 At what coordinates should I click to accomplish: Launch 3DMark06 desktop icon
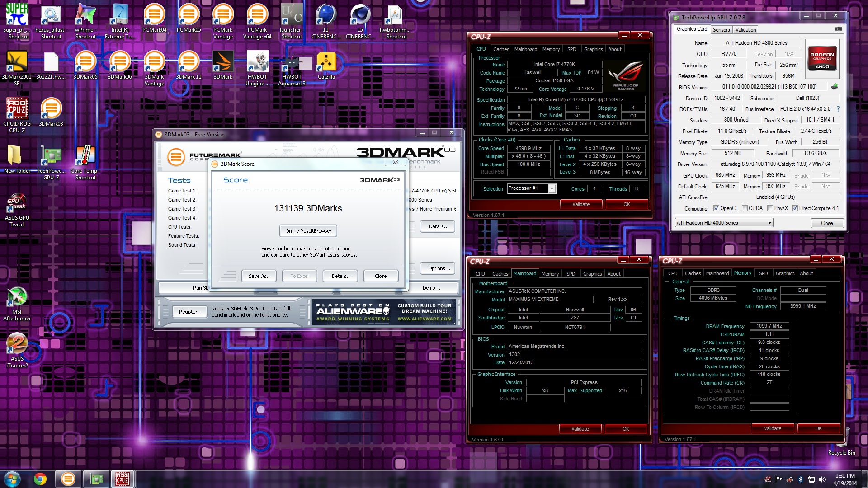click(x=120, y=65)
